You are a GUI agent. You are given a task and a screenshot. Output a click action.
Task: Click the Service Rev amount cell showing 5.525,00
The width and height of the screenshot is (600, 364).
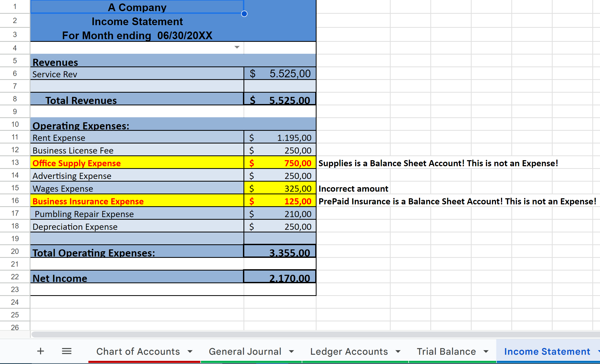pyautogui.click(x=279, y=74)
